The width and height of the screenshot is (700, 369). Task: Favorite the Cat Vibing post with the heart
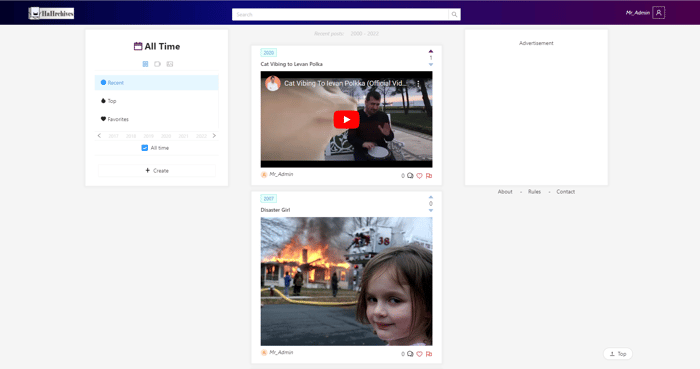(x=419, y=176)
